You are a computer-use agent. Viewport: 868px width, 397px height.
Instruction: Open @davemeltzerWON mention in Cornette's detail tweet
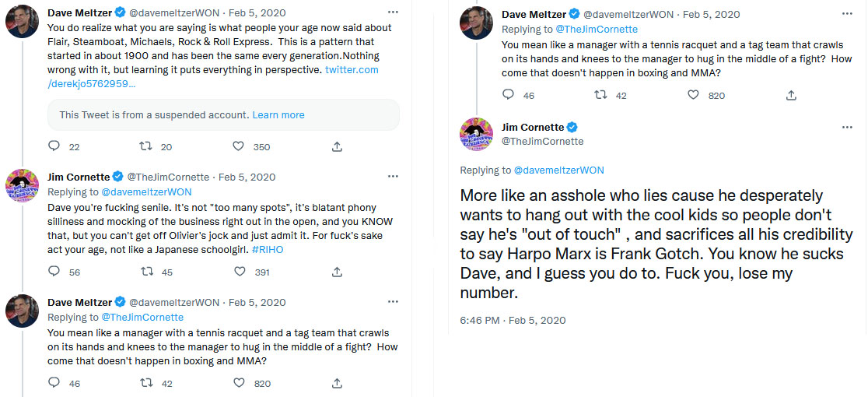[558, 170]
